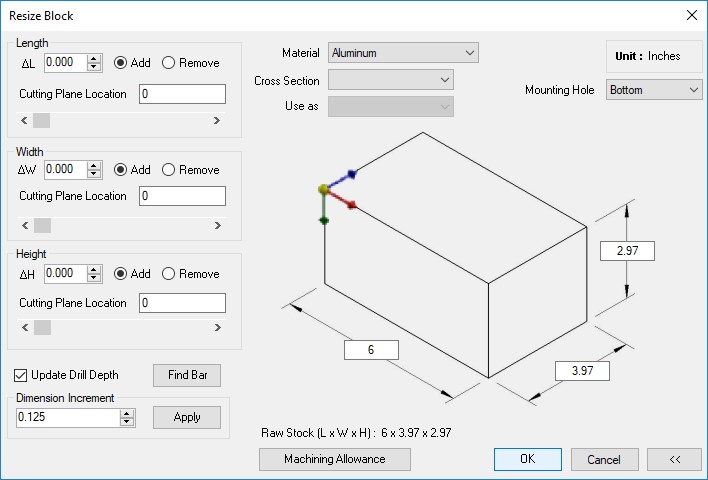The height and width of the screenshot is (480, 708).
Task: Click the green axis arrow handle
Action: click(324, 221)
